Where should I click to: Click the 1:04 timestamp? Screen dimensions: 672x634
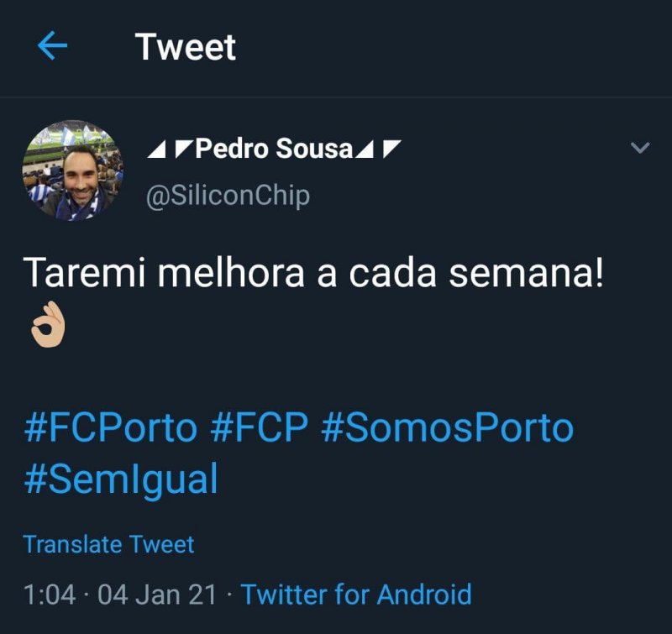point(50,595)
